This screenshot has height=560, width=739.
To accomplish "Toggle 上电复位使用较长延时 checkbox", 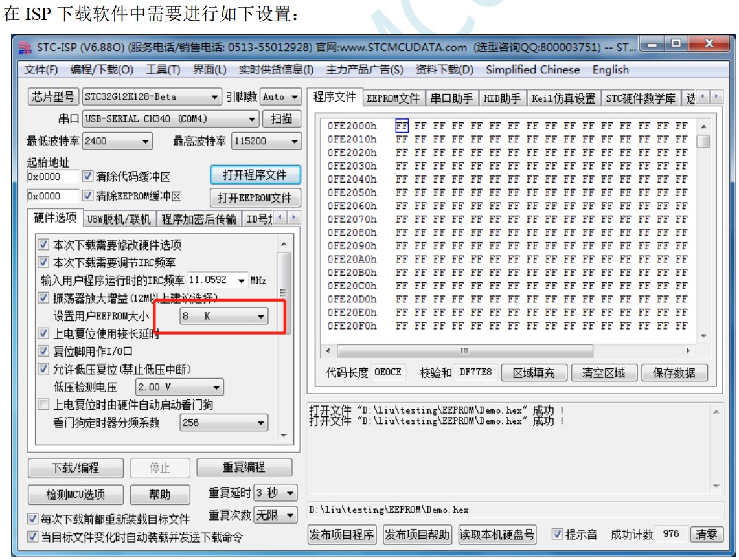I will (x=43, y=333).
